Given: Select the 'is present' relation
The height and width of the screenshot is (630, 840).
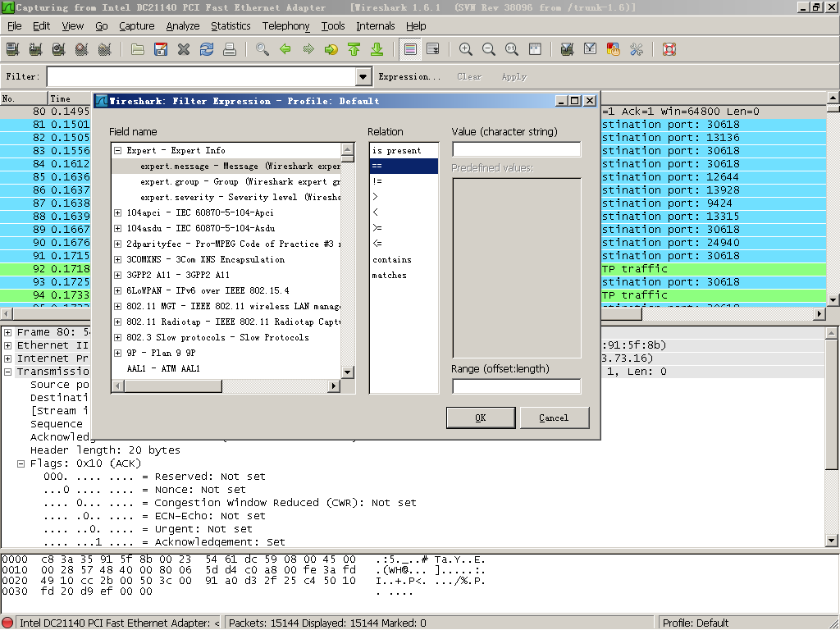Looking at the screenshot, I should [404, 151].
